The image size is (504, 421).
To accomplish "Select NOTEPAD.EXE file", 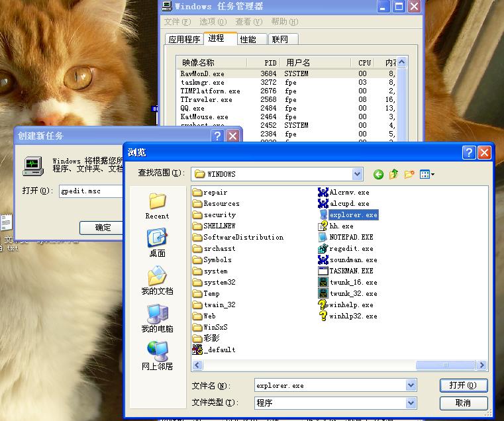I will (346, 237).
